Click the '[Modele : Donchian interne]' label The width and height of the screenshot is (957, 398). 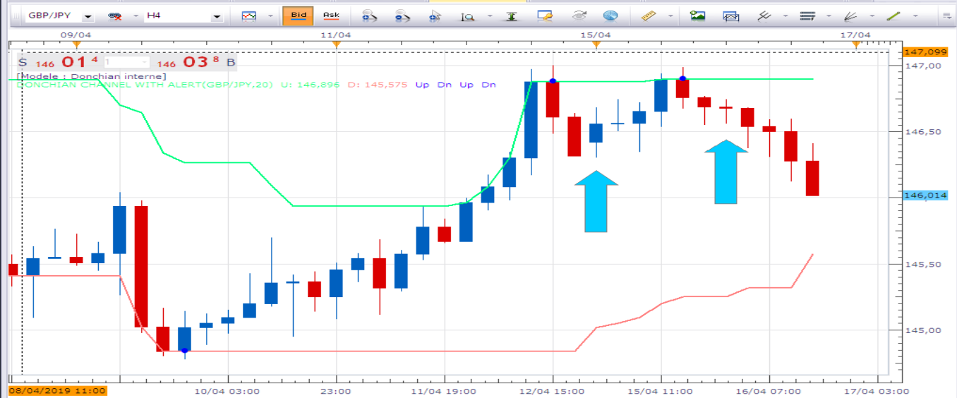pos(92,76)
